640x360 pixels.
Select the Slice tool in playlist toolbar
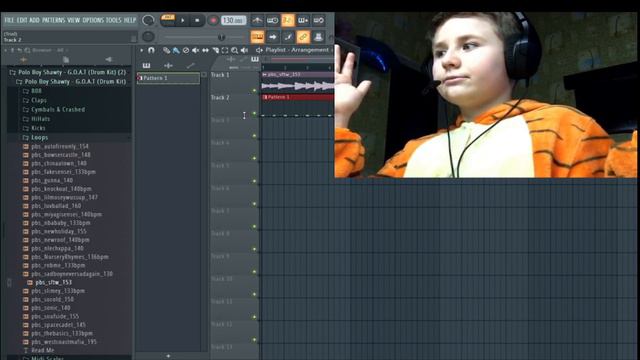click(x=215, y=50)
